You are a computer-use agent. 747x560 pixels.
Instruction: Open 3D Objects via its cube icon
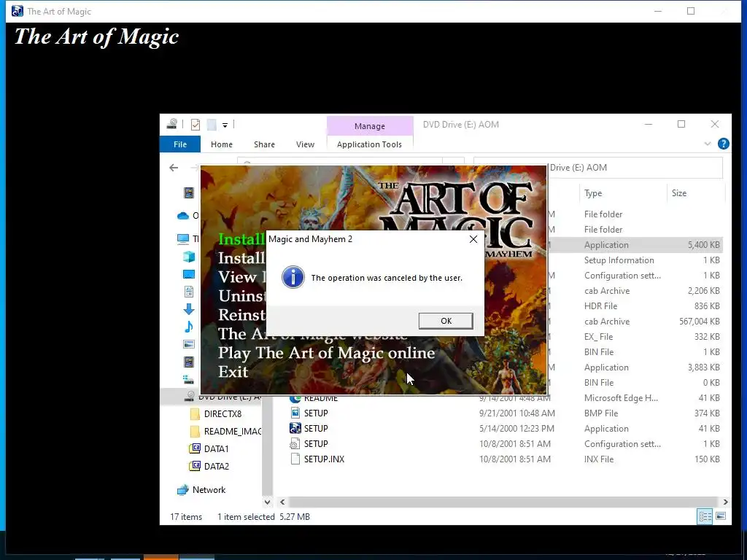(x=189, y=257)
